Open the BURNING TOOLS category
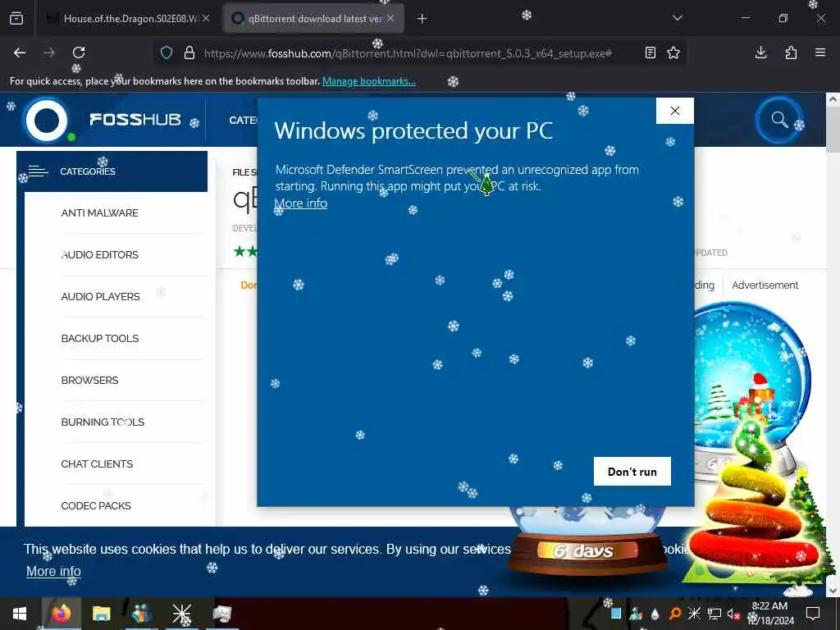Screen dimensions: 840x630 pyautogui.click(x=103, y=422)
